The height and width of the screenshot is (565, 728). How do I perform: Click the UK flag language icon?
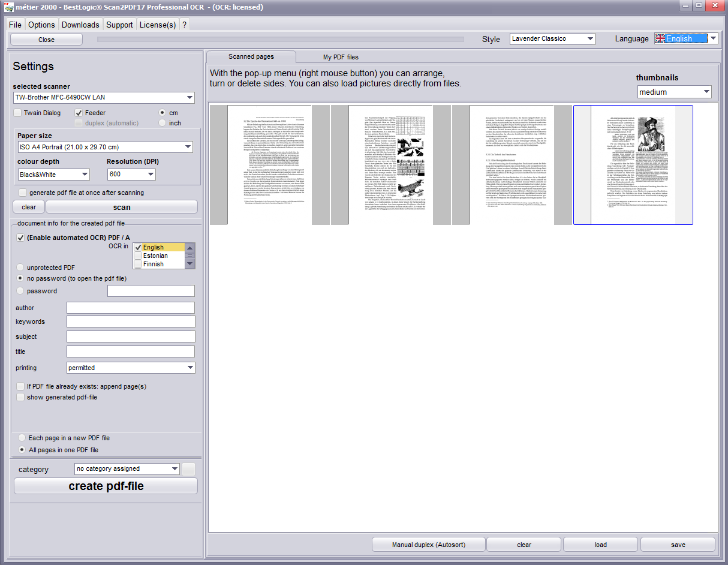660,38
